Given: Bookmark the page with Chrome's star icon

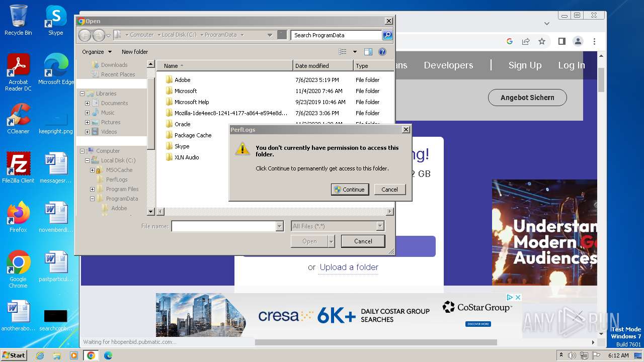Looking at the screenshot, I should (x=542, y=41).
